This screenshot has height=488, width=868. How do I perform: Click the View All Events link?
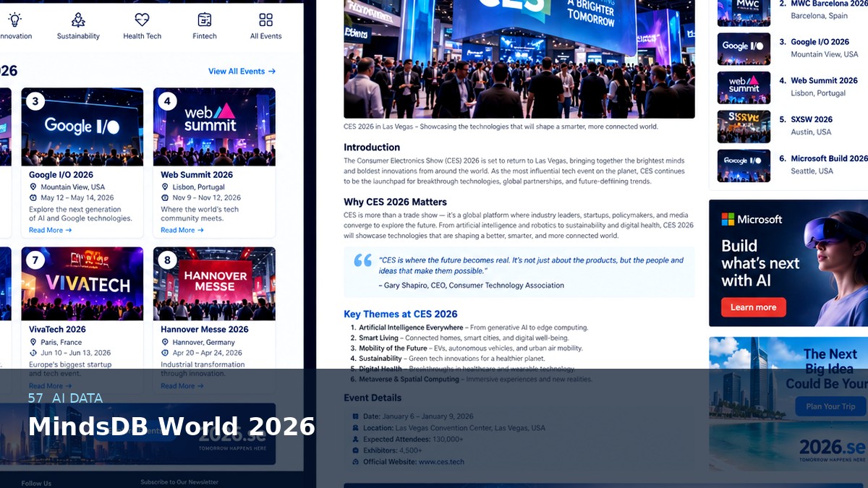point(242,71)
